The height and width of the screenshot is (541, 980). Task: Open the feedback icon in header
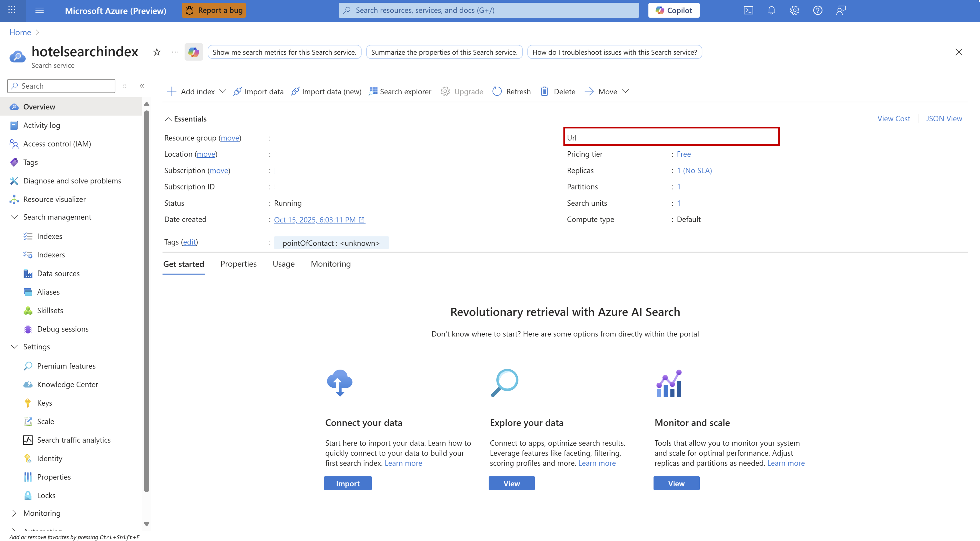(x=841, y=10)
